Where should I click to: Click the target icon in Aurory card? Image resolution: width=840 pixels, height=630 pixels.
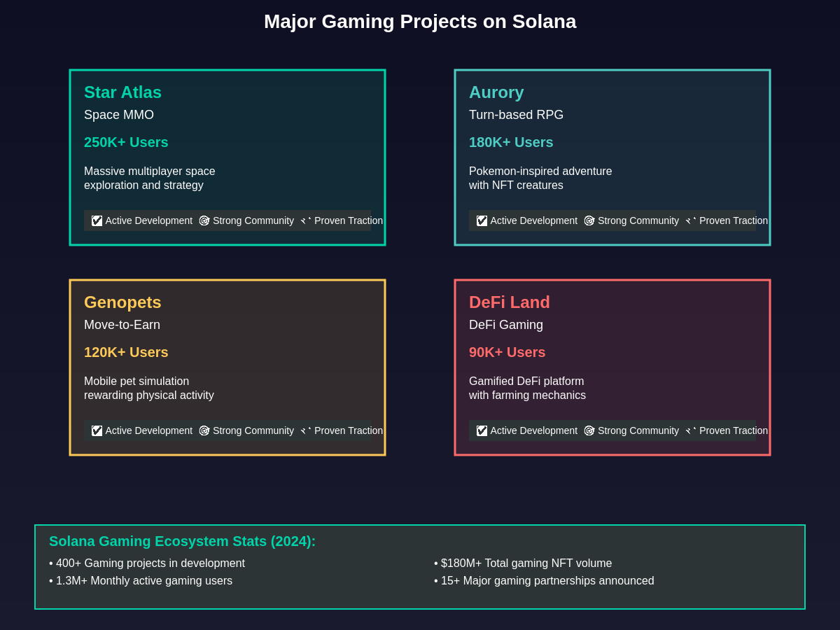point(589,220)
